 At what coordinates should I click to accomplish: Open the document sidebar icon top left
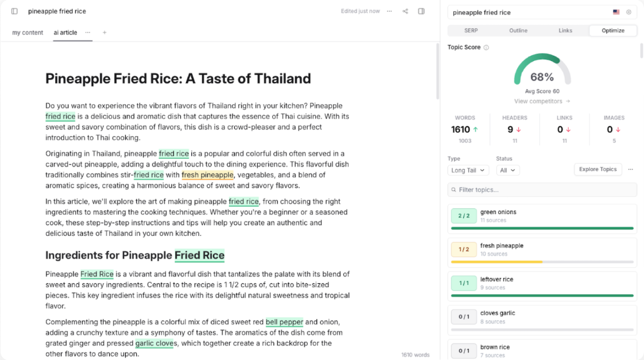14,11
